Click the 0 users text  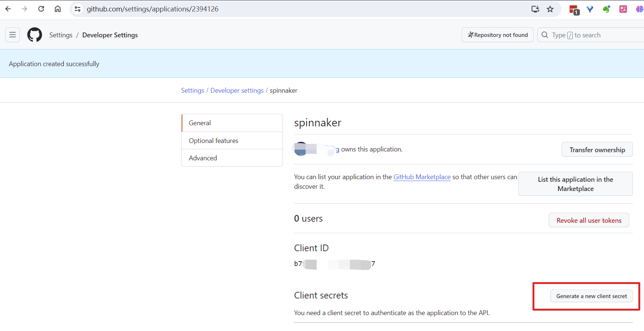click(x=308, y=218)
